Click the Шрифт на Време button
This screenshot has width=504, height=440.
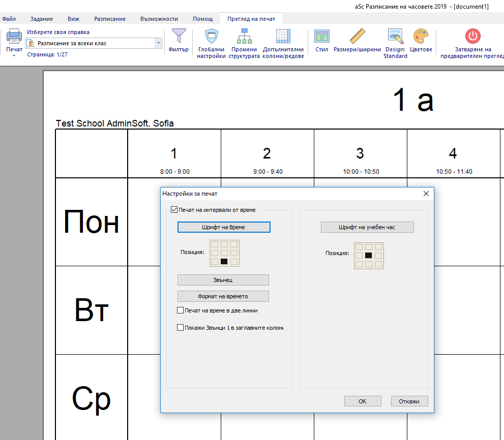click(224, 227)
